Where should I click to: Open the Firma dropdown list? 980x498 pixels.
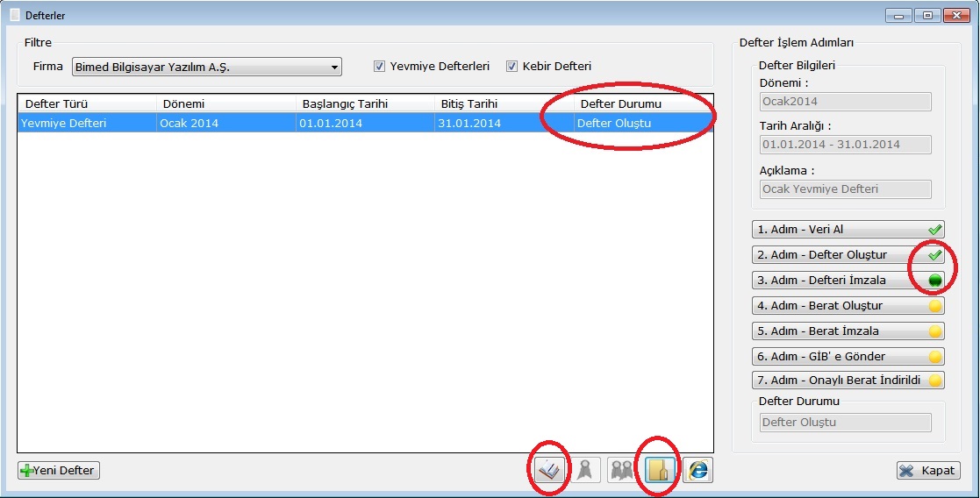coord(207,67)
